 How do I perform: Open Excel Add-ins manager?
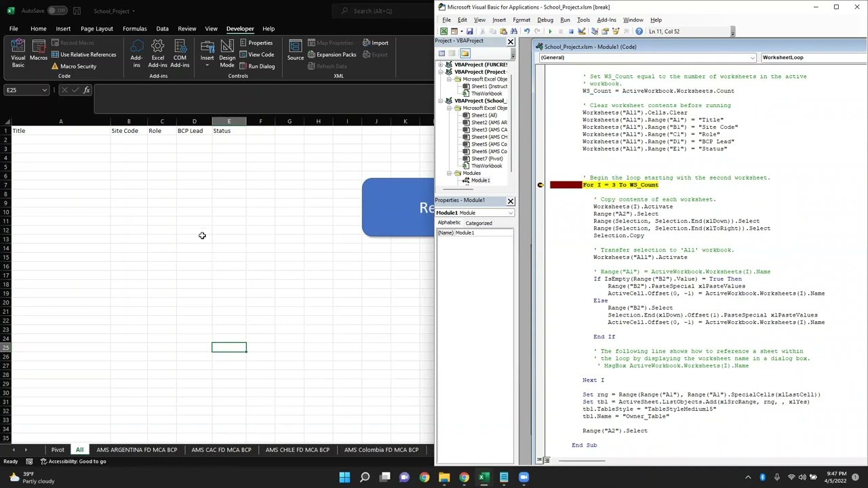[x=158, y=53]
